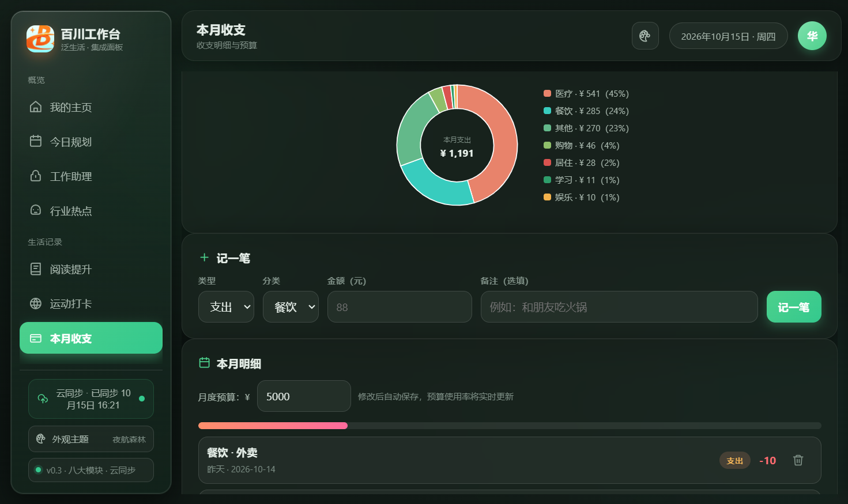The height and width of the screenshot is (504, 848).
Task: Delete the 餐饮·外卖 record with trash icon
Action: click(798, 460)
